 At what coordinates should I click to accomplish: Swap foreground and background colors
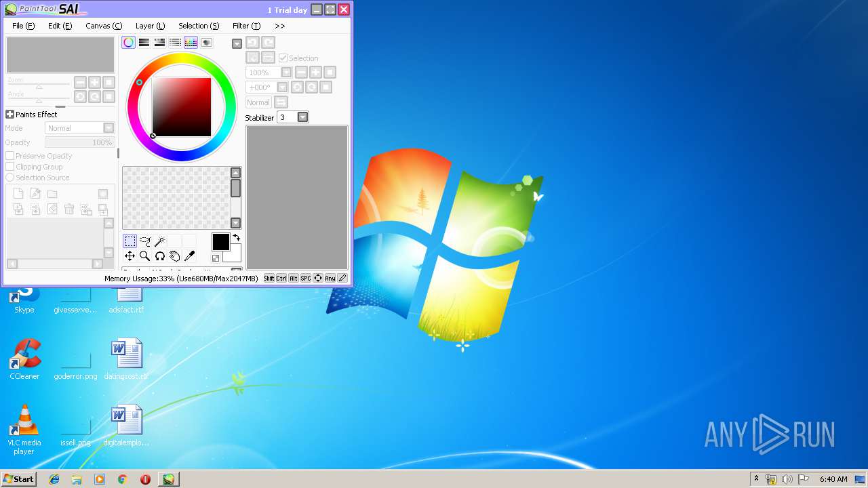[236, 238]
